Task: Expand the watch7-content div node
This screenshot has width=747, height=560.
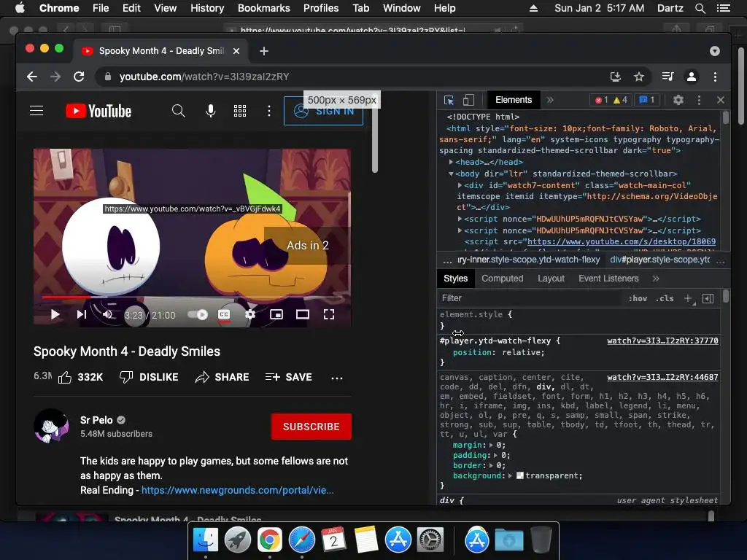Action: [460, 185]
